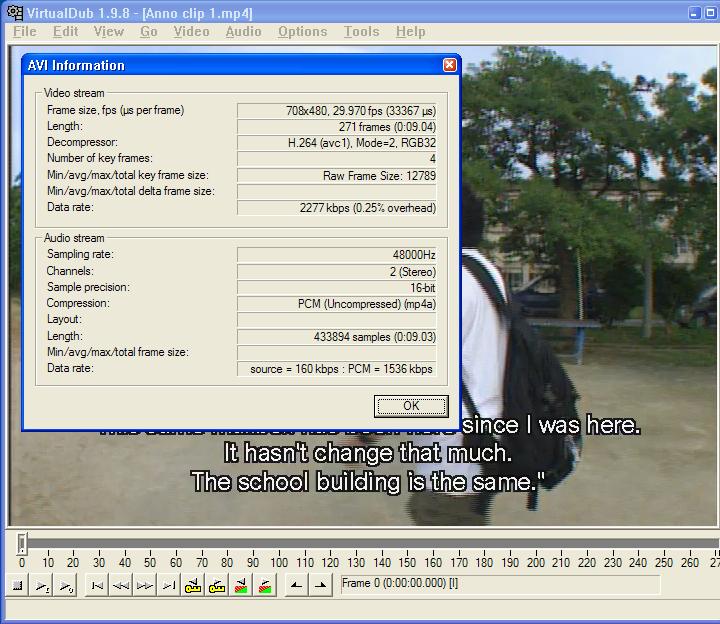
Task: Click the Sampling rate value 48000Hz
Action: point(336,254)
